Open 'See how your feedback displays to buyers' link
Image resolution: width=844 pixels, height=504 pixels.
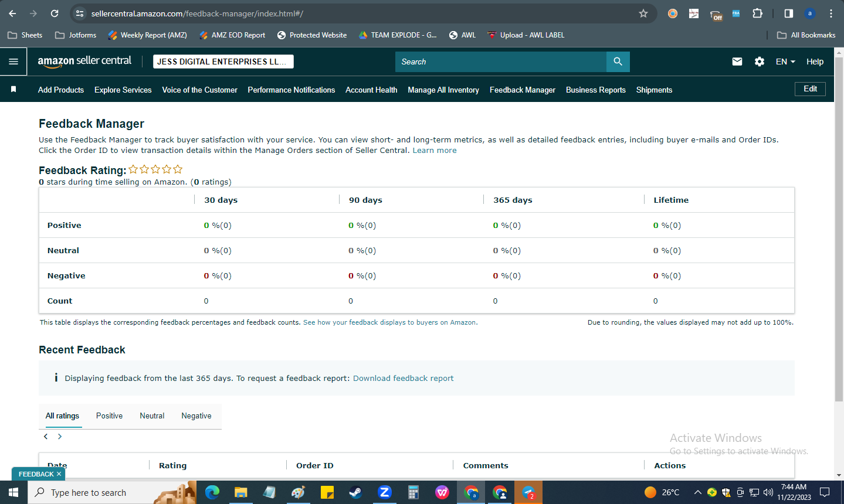pos(389,322)
